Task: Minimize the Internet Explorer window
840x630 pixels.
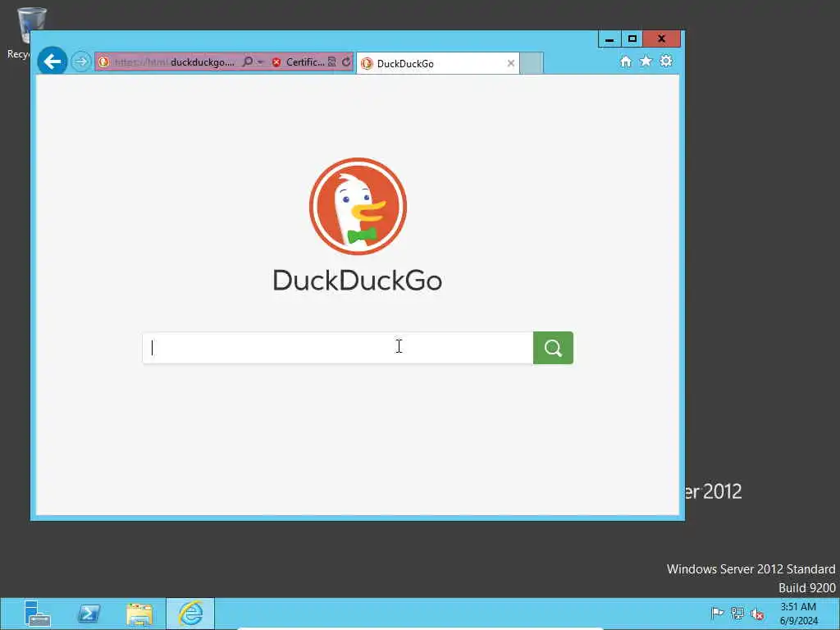Action: (609, 39)
